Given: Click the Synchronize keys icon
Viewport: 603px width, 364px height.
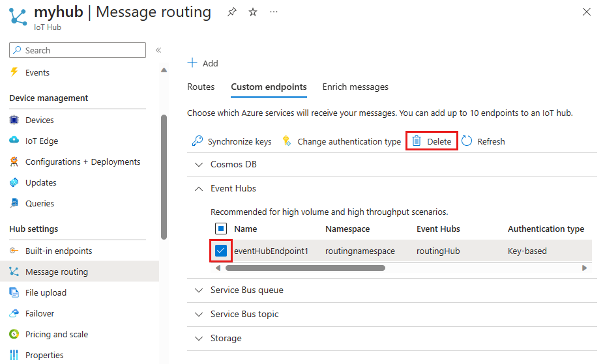Looking at the screenshot, I should point(197,141).
